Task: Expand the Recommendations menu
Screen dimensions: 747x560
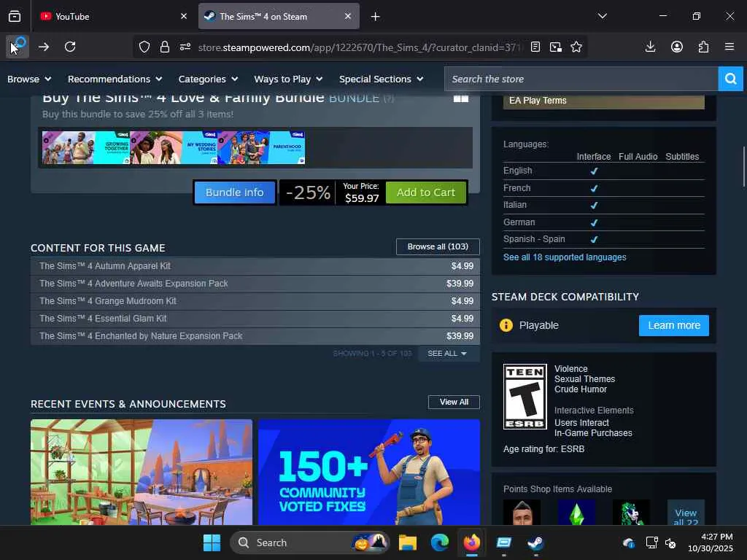Action: [115, 79]
